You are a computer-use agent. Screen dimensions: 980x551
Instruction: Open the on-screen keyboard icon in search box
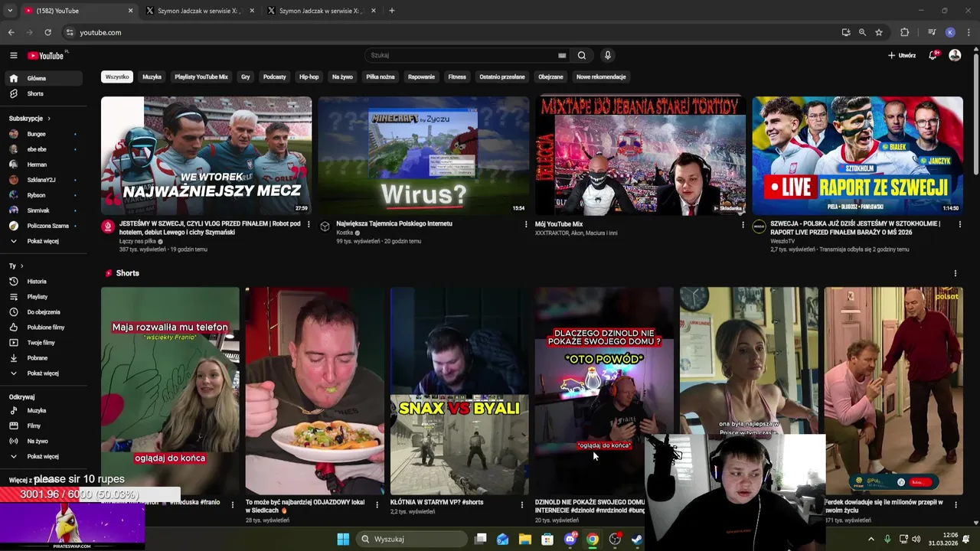(x=562, y=55)
